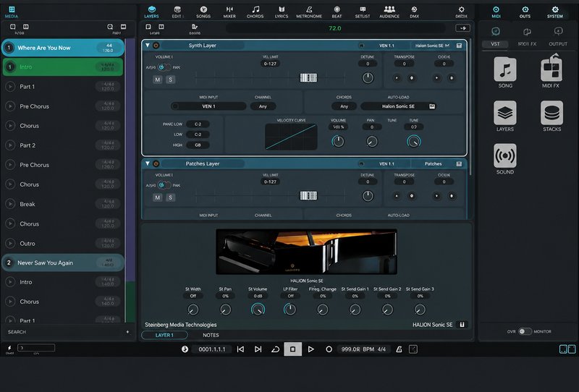Adjust the LP Filter knob
Image resolution: width=579 pixels, height=392 pixels.
tap(290, 310)
